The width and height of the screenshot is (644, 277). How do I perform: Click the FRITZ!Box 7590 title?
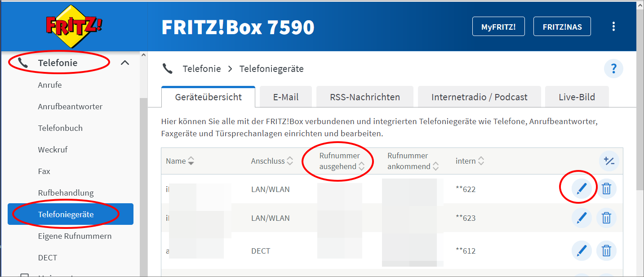pos(238,27)
